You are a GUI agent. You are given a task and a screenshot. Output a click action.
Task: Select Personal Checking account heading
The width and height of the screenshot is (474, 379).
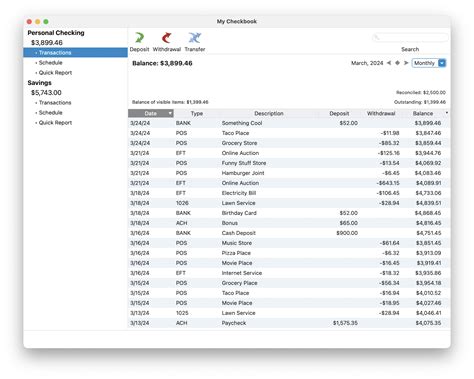56,33
